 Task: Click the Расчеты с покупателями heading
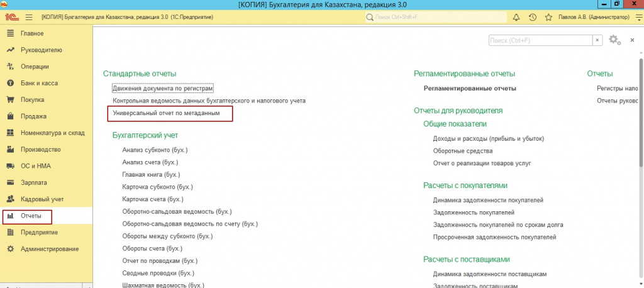point(465,186)
